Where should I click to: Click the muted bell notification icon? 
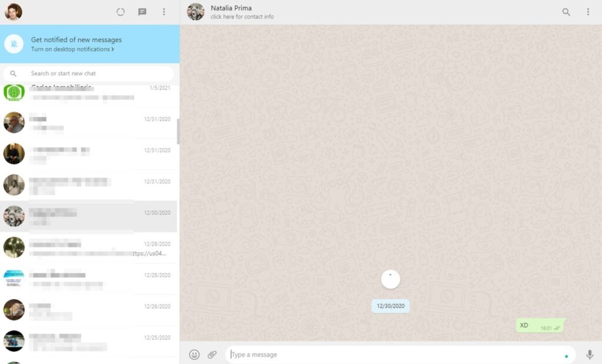tap(14, 44)
